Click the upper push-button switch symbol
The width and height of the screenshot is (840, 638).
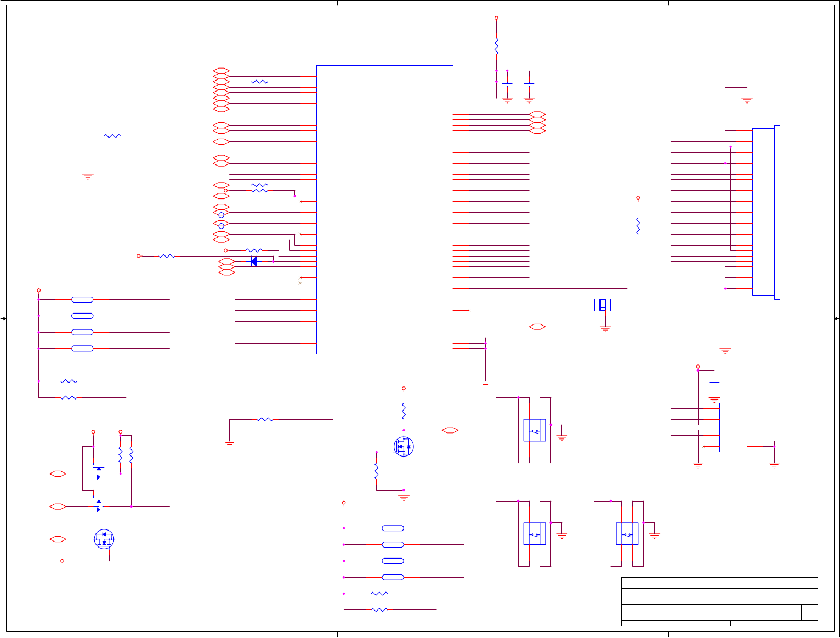534,430
